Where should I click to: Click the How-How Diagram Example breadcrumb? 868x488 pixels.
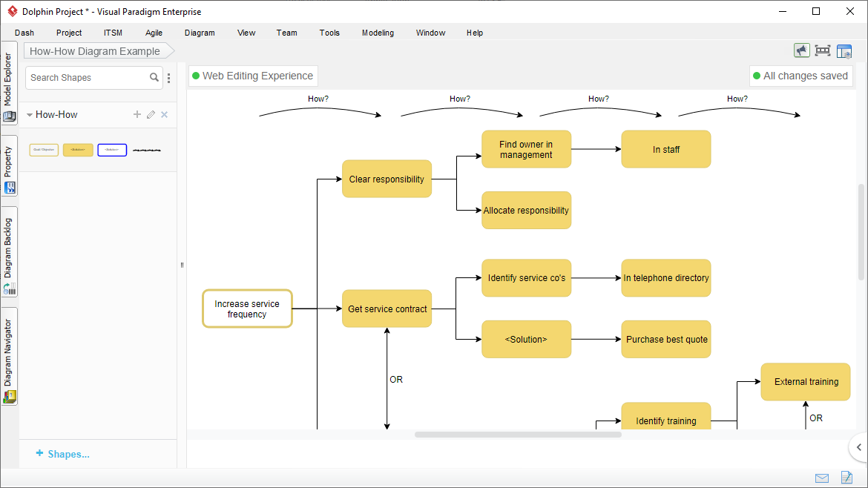tap(99, 51)
